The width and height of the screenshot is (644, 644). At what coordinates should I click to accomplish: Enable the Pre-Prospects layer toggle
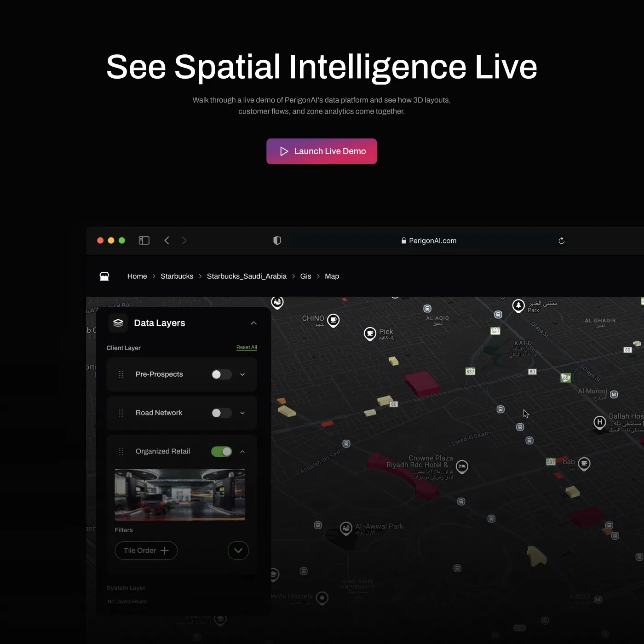tap(221, 374)
